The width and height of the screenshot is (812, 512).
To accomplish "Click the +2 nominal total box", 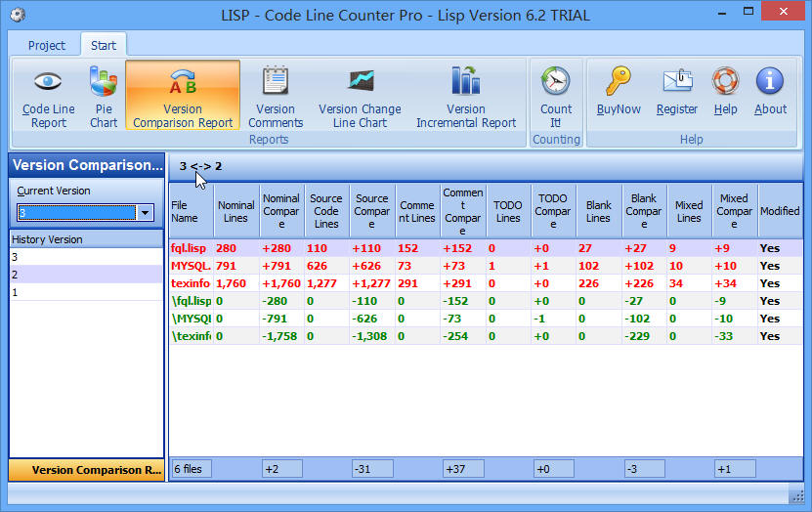I will click(x=282, y=469).
